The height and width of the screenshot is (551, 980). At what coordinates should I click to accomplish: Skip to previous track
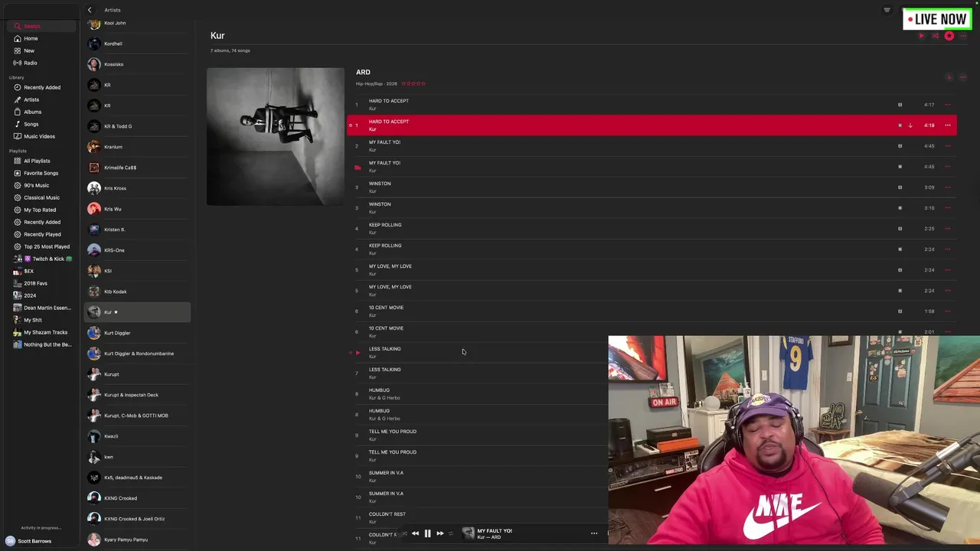coord(415,533)
